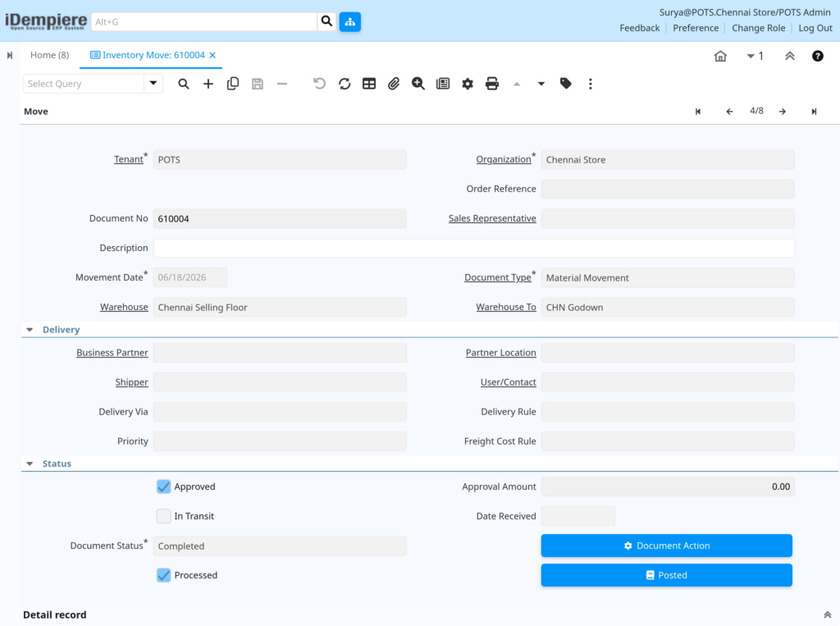This screenshot has width=840, height=626.
Task: Copy record using the duplicate icon
Action: coord(232,84)
